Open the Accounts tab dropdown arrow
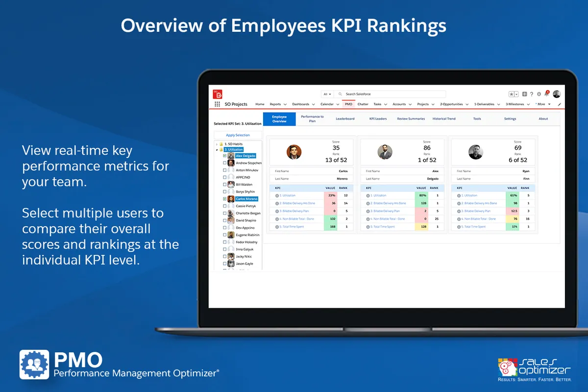This screenshot has width=588, height=392. [410, 104]
